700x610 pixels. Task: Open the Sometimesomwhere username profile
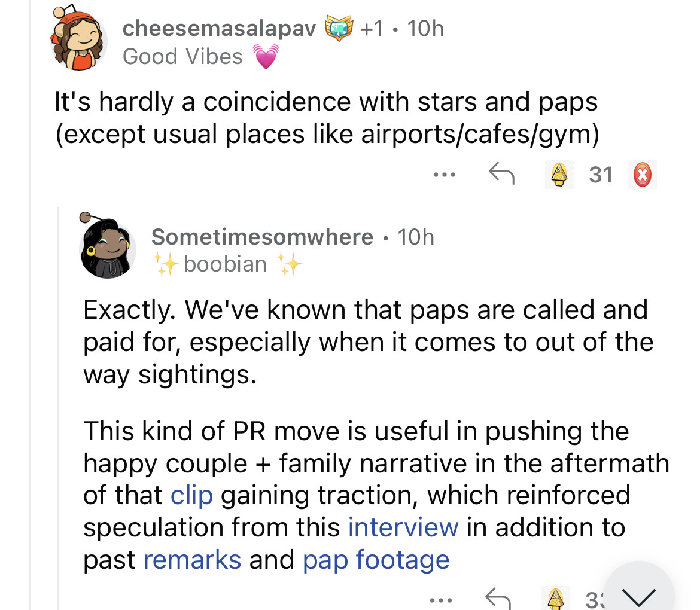point(262,237)
